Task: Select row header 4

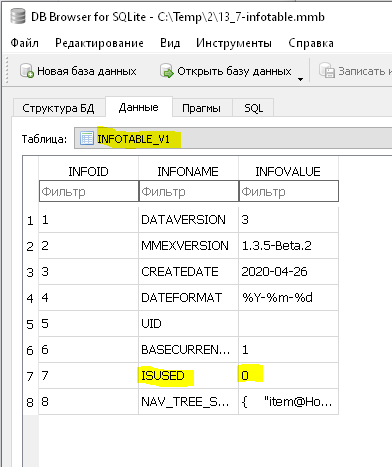Action: pyautogui.click(x=30, y=298)
